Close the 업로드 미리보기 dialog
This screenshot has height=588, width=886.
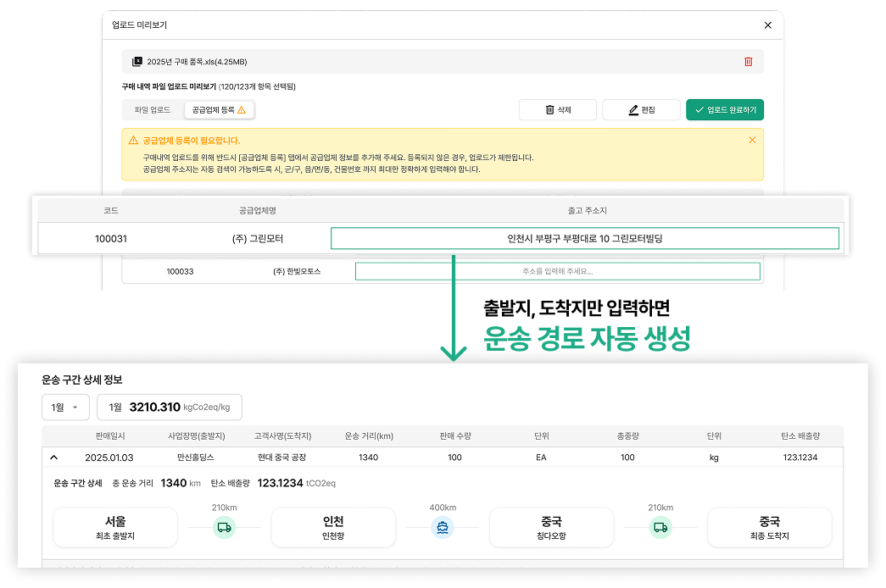(x=768, y=25)
